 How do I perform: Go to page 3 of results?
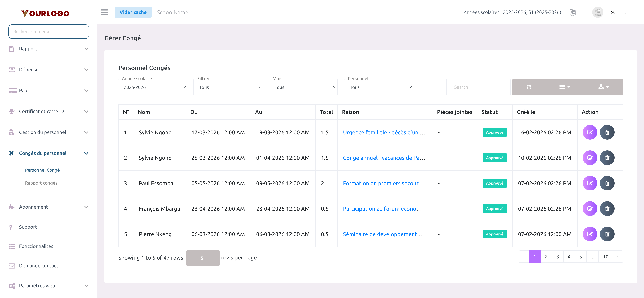[x=557, y=257]
